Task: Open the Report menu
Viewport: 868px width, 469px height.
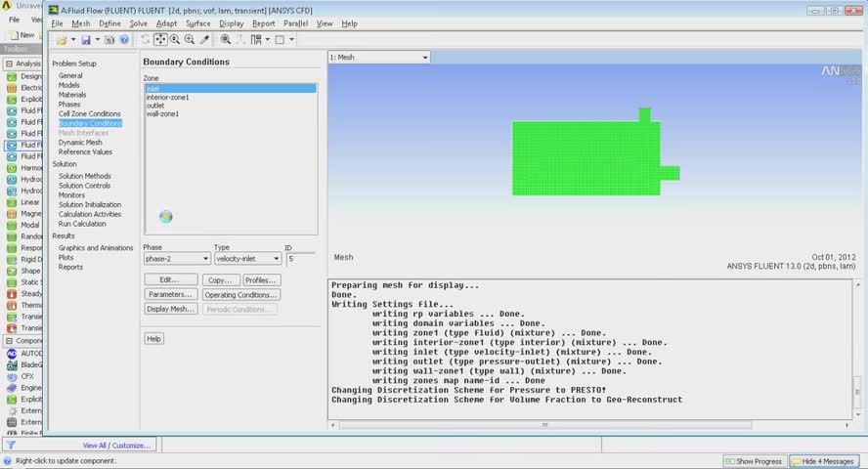Action: (264, 23)
